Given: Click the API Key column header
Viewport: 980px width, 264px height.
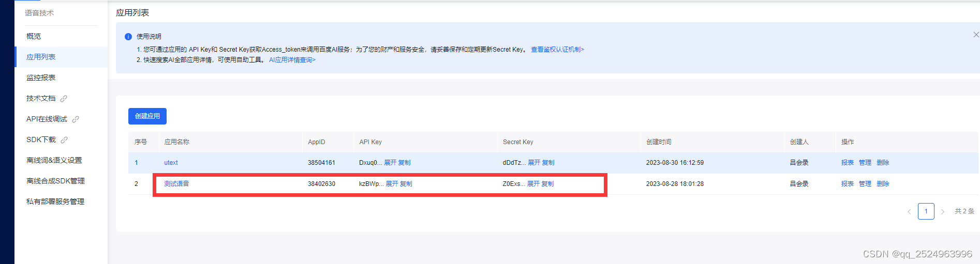Looking at the screenshot, I should coord(370,142).
